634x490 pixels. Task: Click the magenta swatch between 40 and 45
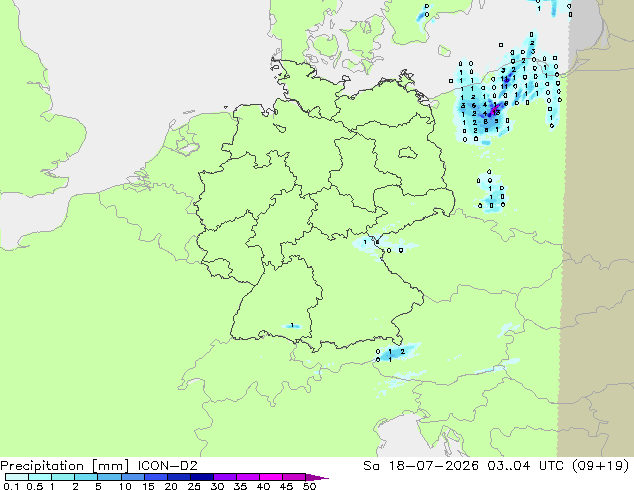(271, 477)
